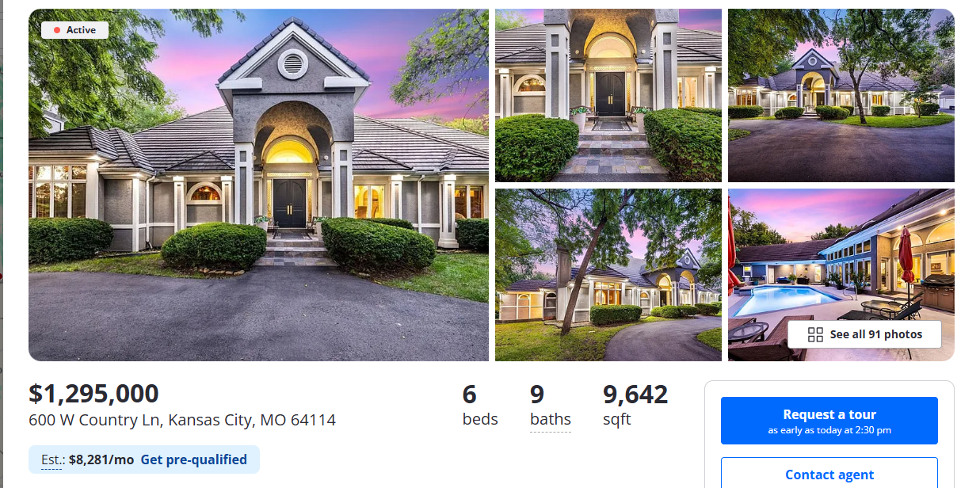Click the underlined Est. label
Viewport: 980px width, 488px height.
(x=51, y=459)
